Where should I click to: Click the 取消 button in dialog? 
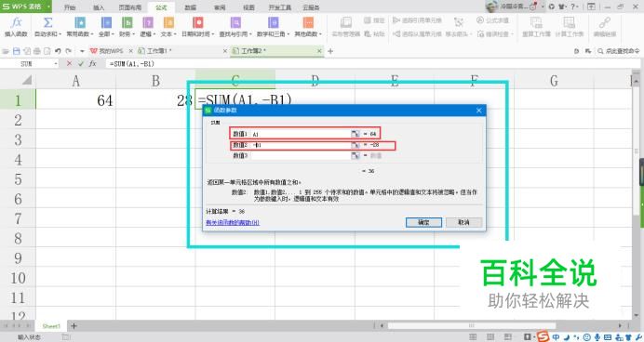463,222
